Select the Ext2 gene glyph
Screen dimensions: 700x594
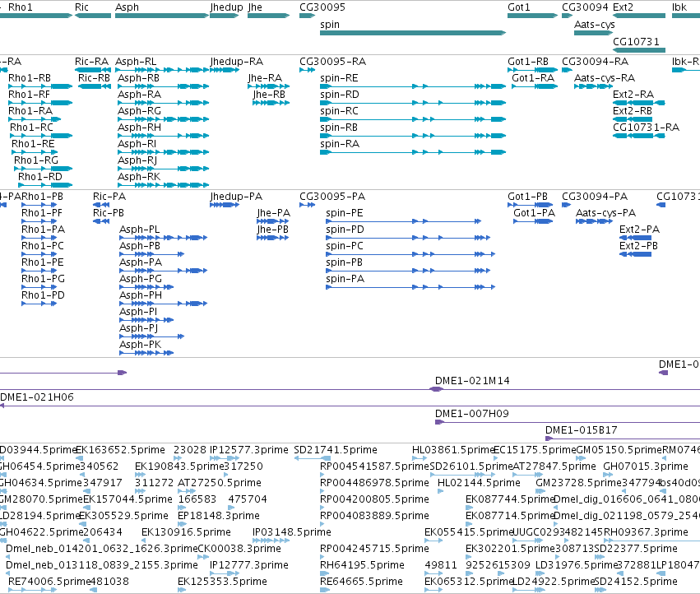(x=639, y=16)
